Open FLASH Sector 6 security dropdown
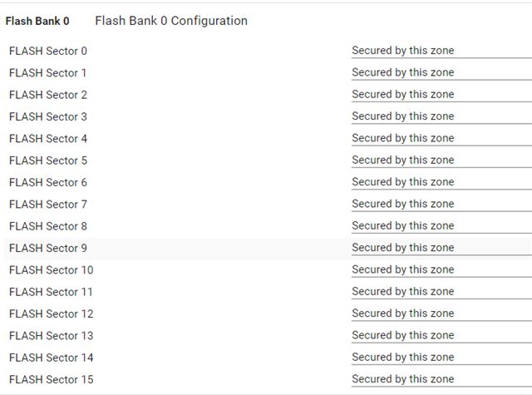 [x=441, y=182]
